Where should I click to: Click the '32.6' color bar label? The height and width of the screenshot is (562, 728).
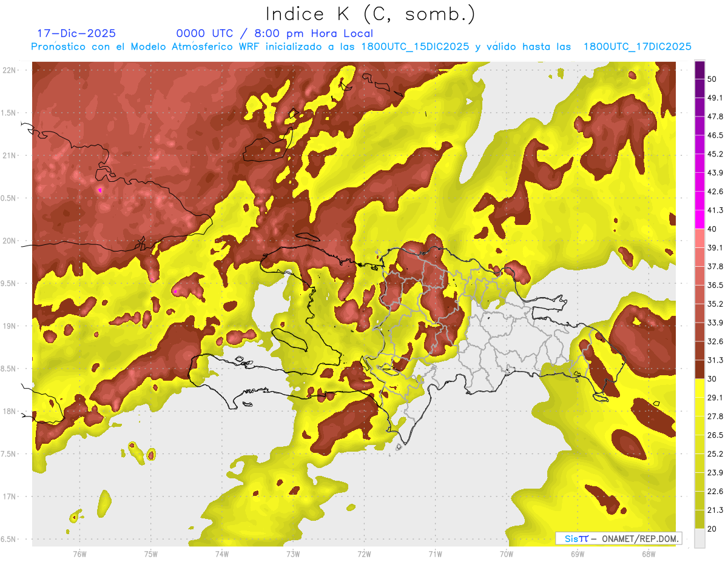715,341
